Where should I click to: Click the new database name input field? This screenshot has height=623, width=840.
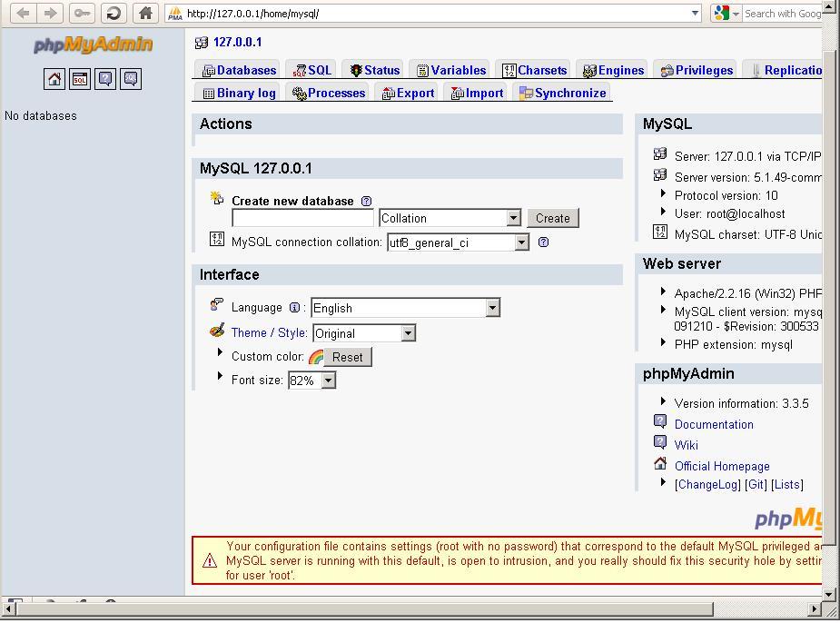pyautogui.click(x=301, y=218)
